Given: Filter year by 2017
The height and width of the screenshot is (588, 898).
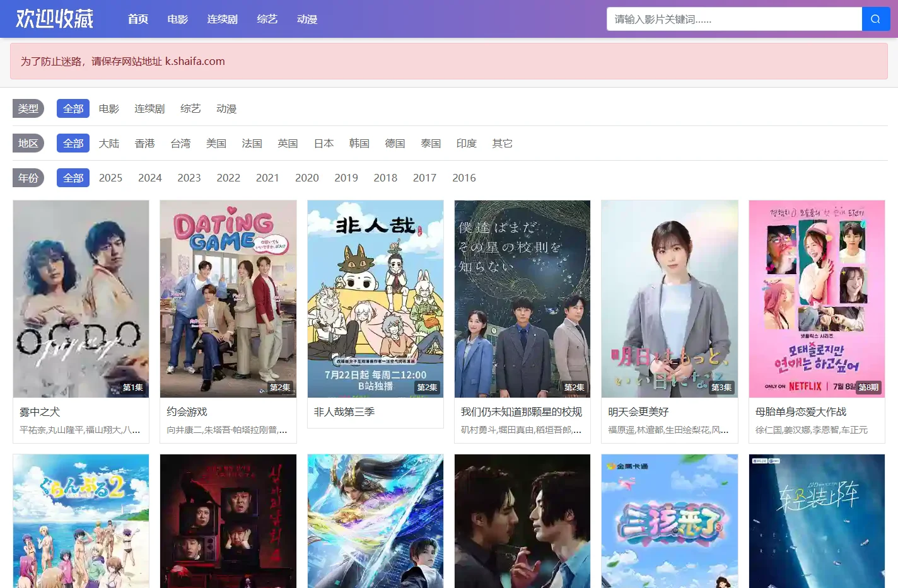Looking at the screenshot, I should click(425, 178).
